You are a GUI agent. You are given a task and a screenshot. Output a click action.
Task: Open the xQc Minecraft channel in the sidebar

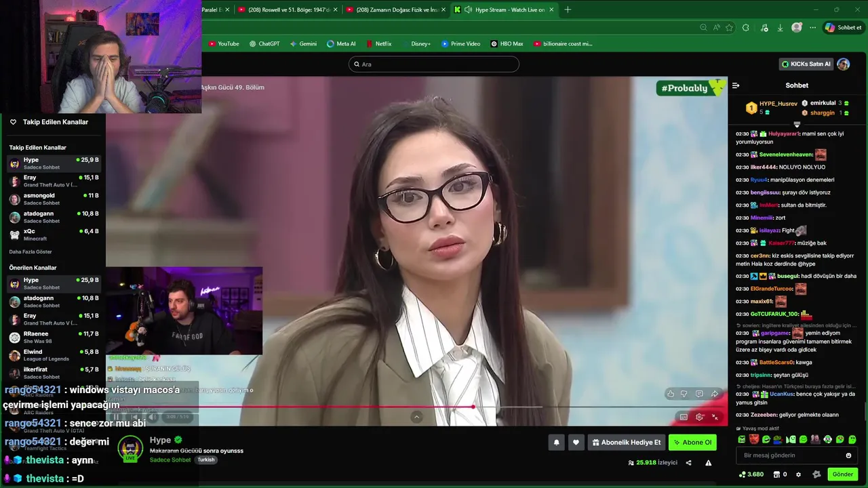coord(54,235)
